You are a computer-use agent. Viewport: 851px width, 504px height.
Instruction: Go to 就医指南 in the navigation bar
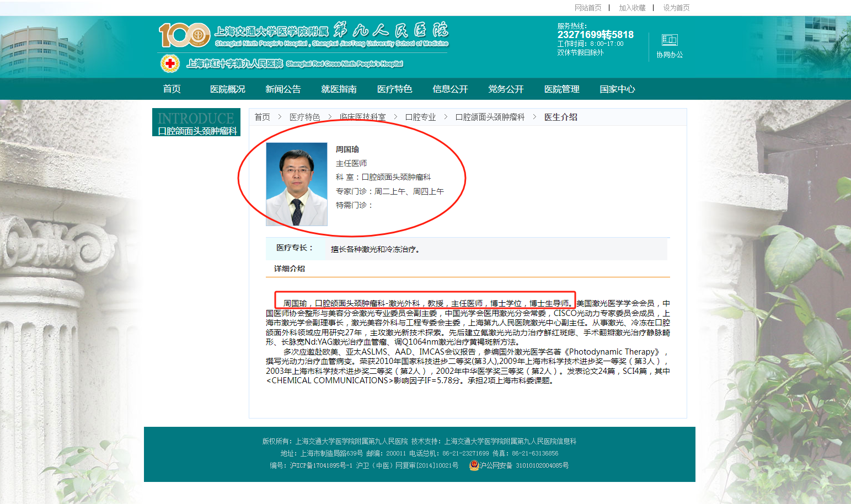[339, 89]
